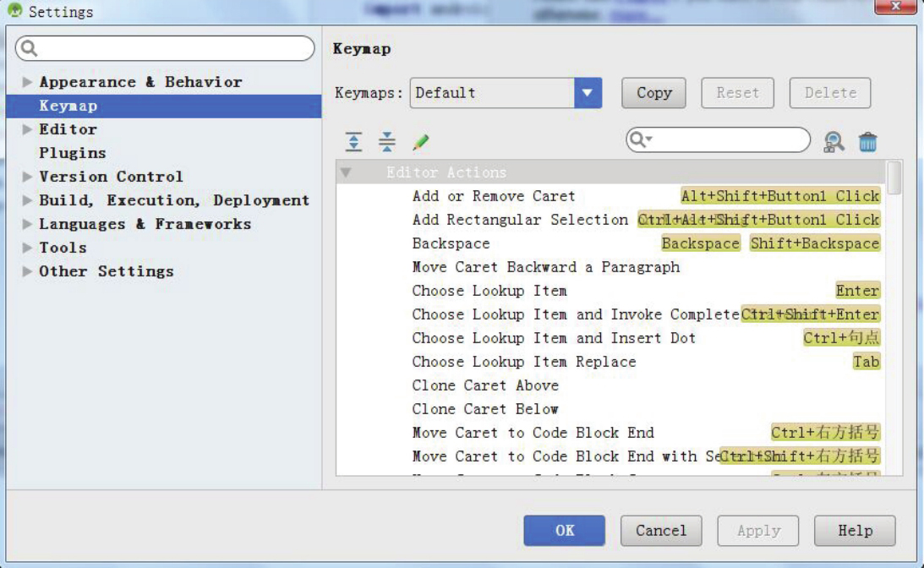Click the Cancel button
This screenshot has height=568, width=924.
(x=660, y=530)
